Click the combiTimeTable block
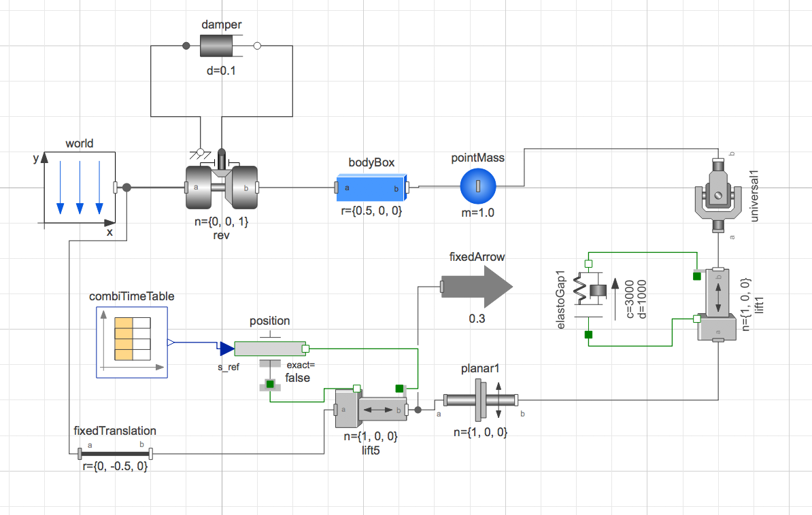This screenshot has height=515, width=812. [132, 342]
